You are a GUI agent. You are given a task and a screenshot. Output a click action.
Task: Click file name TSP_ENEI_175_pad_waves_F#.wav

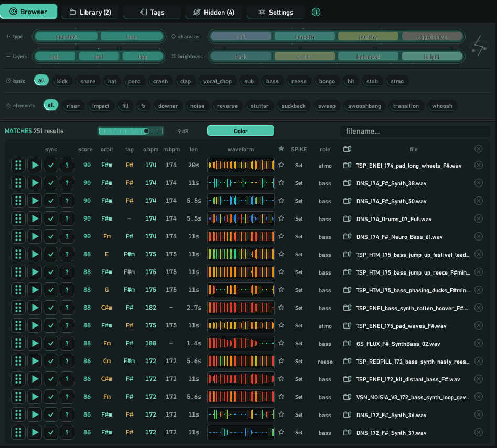(x=401, y=326)
